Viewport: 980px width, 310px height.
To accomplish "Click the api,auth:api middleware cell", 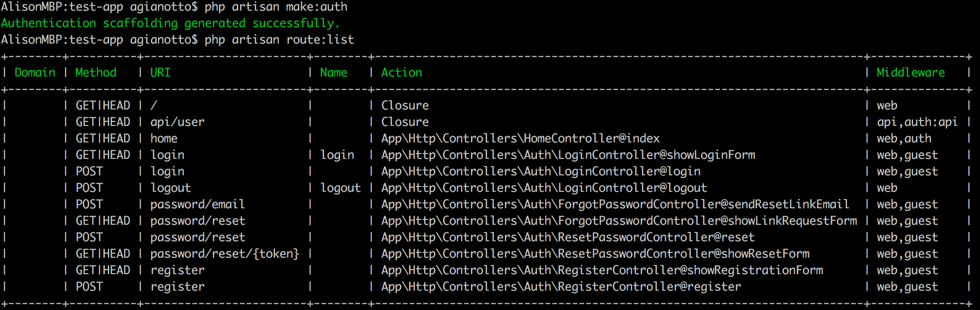I will tap(917, 122).
